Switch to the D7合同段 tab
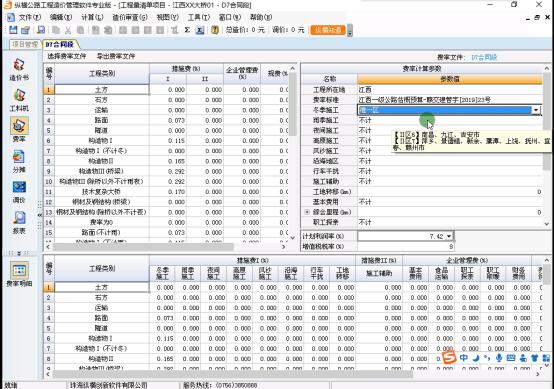 point(60,45)
